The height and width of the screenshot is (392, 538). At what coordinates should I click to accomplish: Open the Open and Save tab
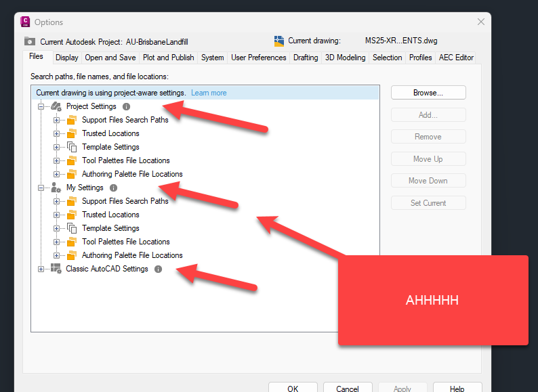point(110,58)
